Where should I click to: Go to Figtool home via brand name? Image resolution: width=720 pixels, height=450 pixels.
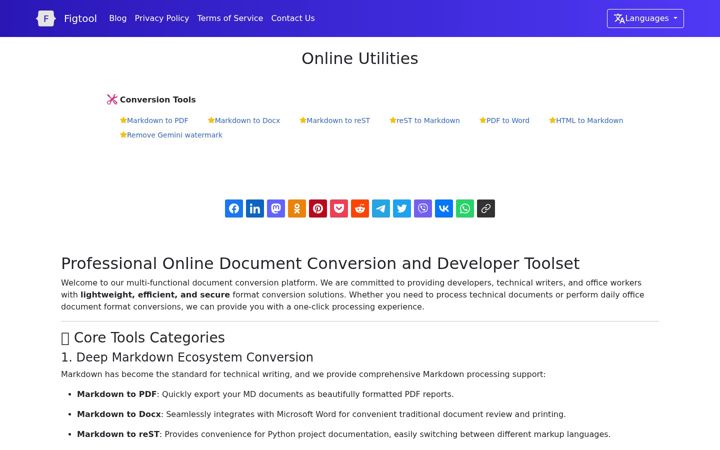(x=80, y=18)
